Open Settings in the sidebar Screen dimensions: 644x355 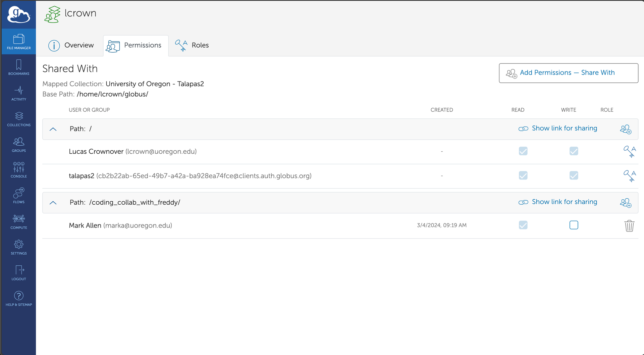tap(19, 247)
